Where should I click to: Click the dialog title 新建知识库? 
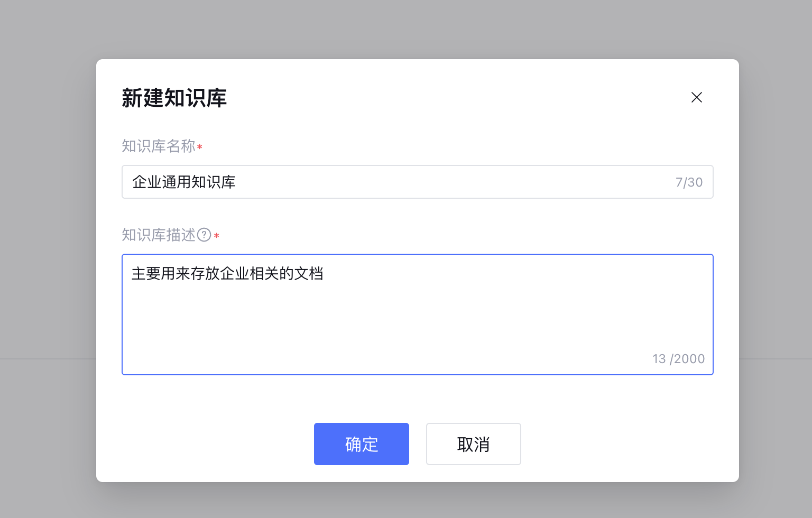coord(174,98)
